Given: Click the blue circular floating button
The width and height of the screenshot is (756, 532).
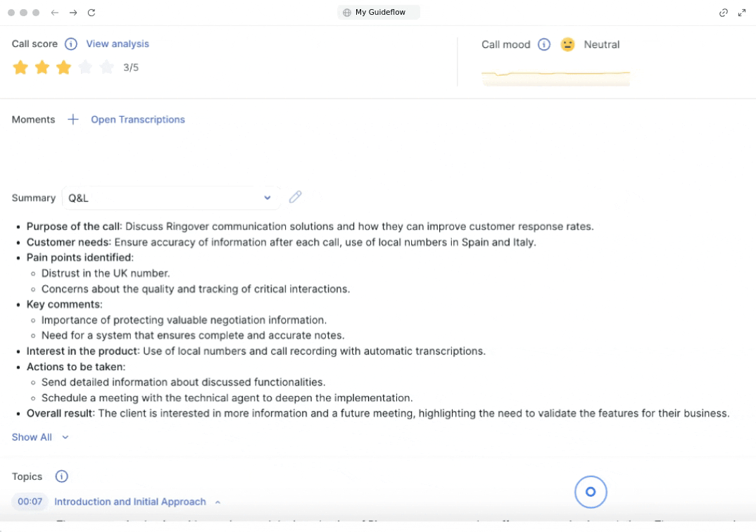Looking at the screenshot, I should [x=591, y=492].
